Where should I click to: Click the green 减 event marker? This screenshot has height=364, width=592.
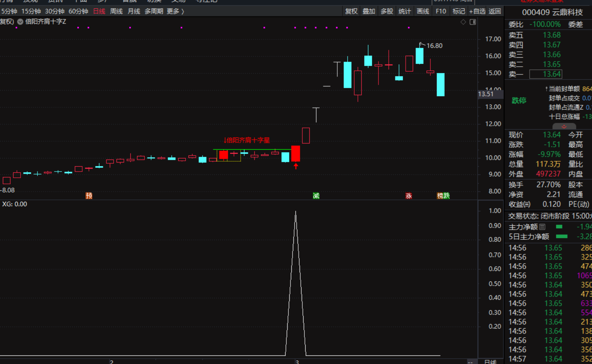point(316,196)
